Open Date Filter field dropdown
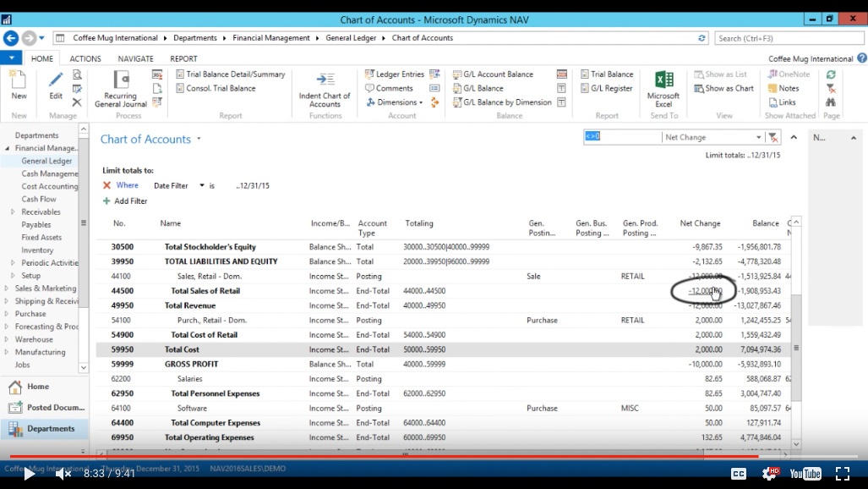This screenshot has width=868, height=489. (202, 186)
